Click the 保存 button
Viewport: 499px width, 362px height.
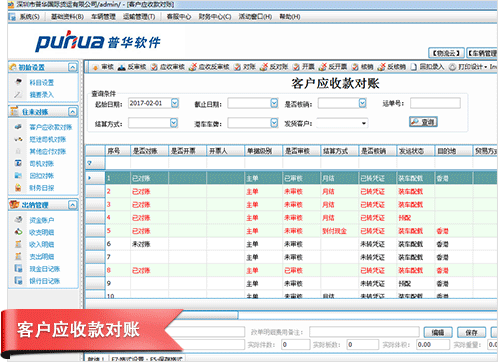coord(471,332)
